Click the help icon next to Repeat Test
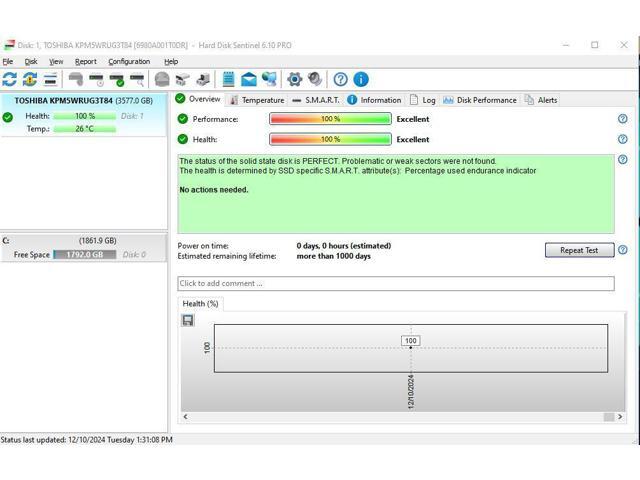 pyautogui.click(x=622, y=250)
